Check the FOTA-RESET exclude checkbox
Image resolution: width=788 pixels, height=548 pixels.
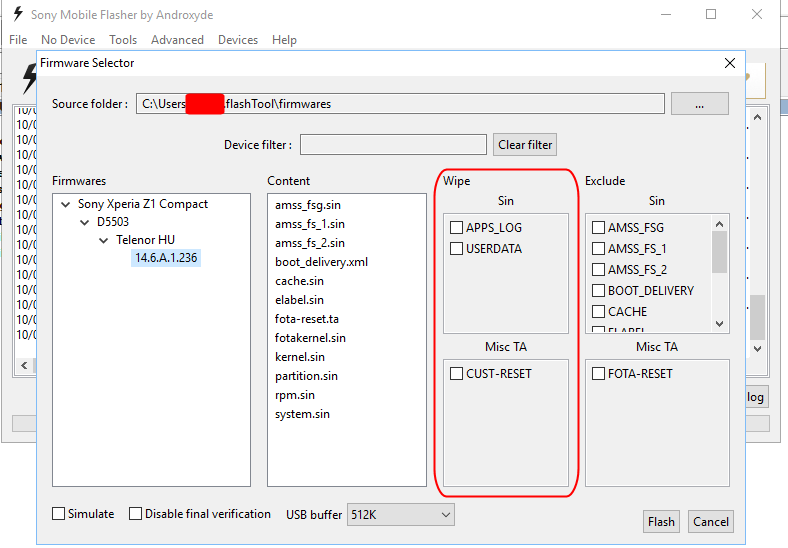[x=598, y=374]
